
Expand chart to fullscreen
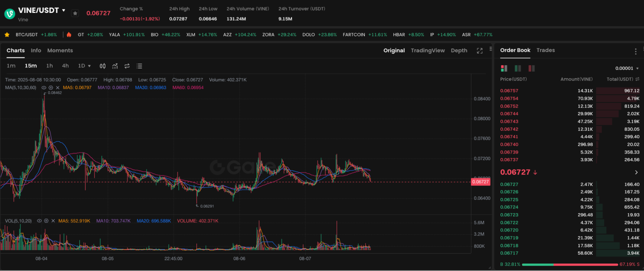pyautogui.click(x=480, y=51)
